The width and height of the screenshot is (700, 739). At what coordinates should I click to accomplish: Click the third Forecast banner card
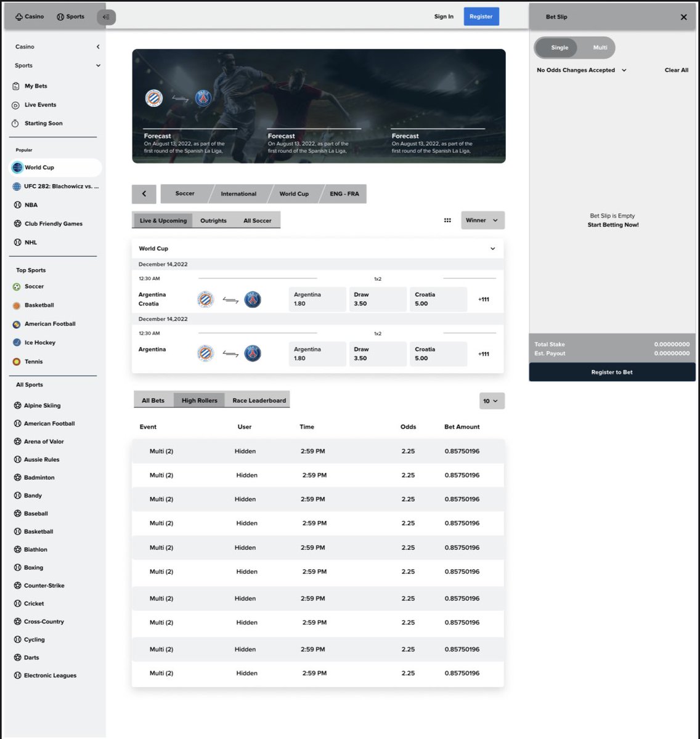tap(438, 142)
